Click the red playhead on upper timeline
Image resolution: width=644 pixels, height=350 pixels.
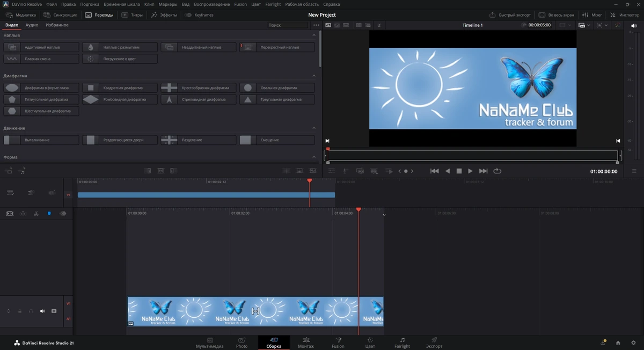pos(310,181)
